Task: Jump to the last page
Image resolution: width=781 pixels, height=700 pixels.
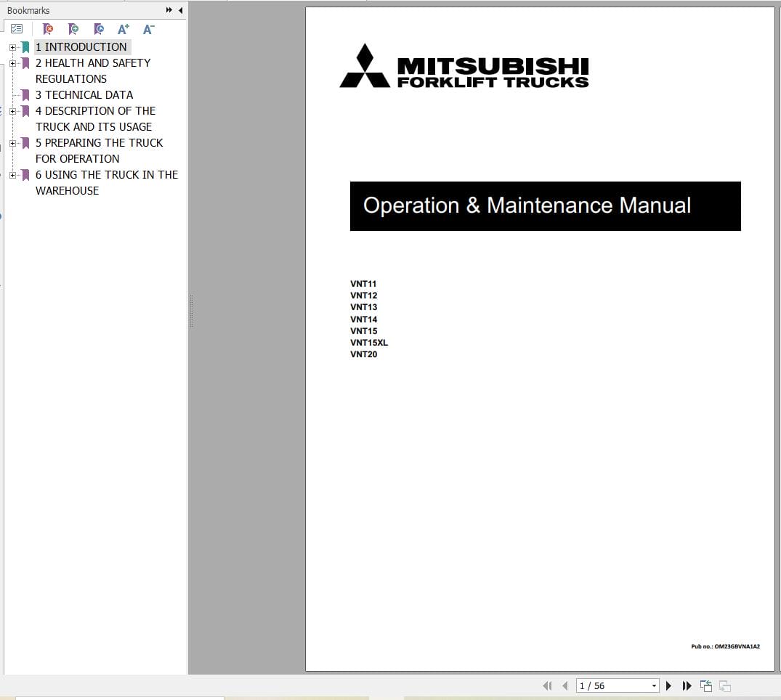Action: [x=687, y=685]
